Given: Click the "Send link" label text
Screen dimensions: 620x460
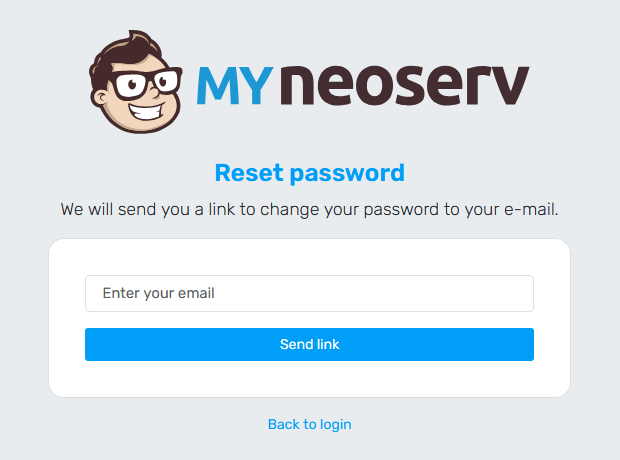Looking at the screenshot, I should click(x=309, y=344).
